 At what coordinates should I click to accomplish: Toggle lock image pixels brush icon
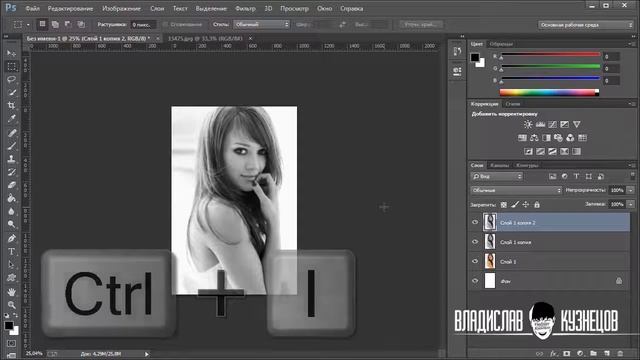(515, 204)
